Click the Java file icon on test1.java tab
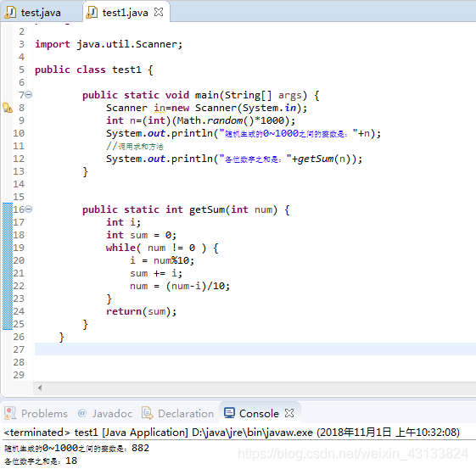This screenshot has width=476, height=469. (92, 13)
